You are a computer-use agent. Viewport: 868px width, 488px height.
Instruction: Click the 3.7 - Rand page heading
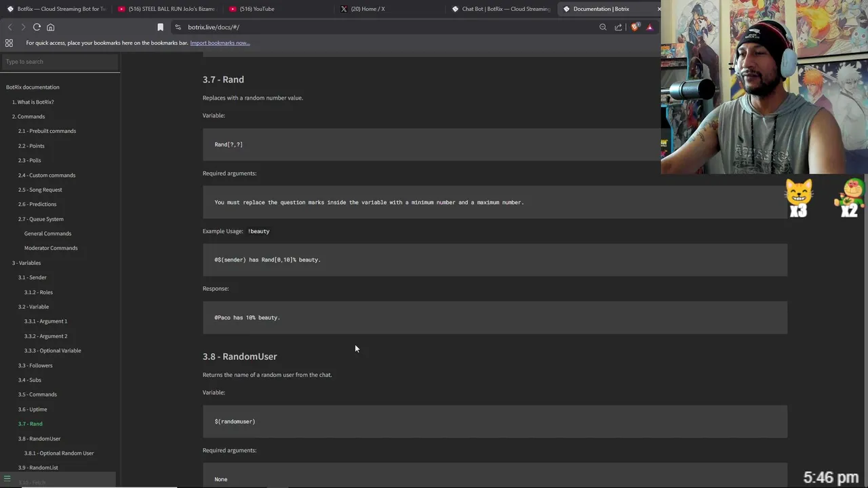223,79
